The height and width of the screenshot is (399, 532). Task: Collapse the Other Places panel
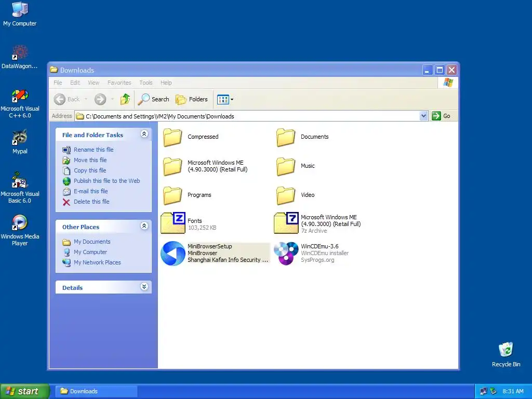[144, 226]
